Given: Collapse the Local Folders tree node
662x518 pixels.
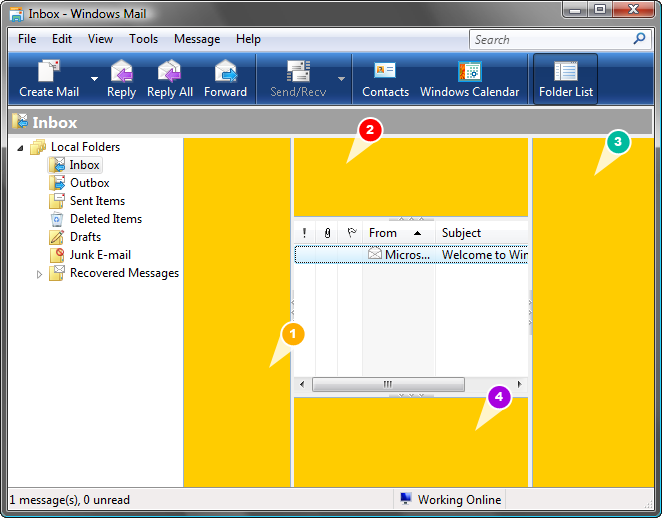Looking at the screenshot, I should pyautogui.click(x=20, y=148).
